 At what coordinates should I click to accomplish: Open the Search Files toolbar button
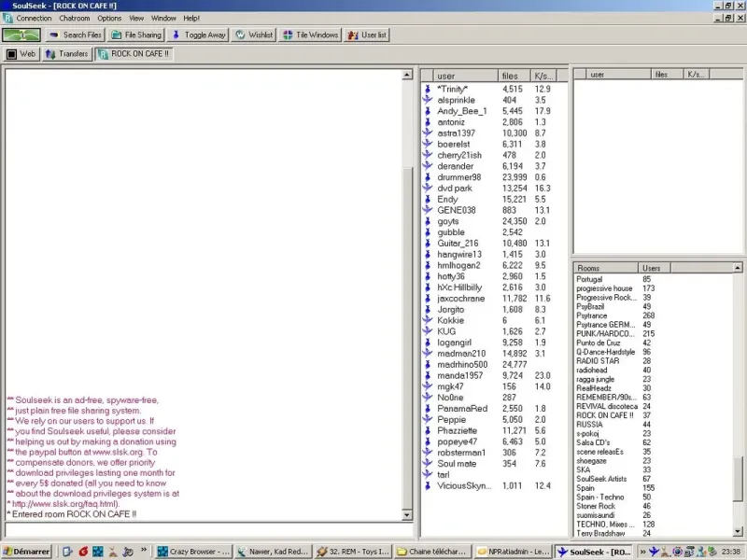[x=76, y=35]
